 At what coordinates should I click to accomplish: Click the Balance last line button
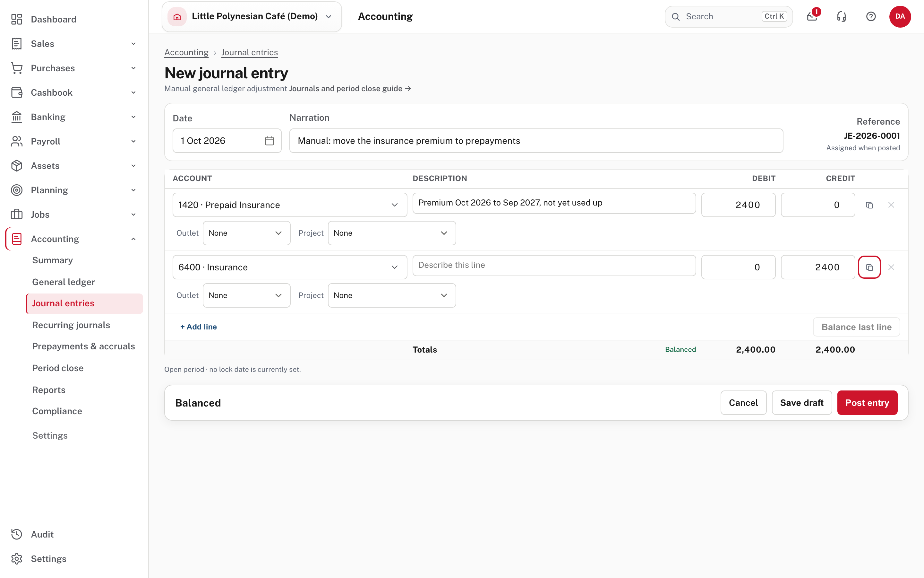pos(856,327)
